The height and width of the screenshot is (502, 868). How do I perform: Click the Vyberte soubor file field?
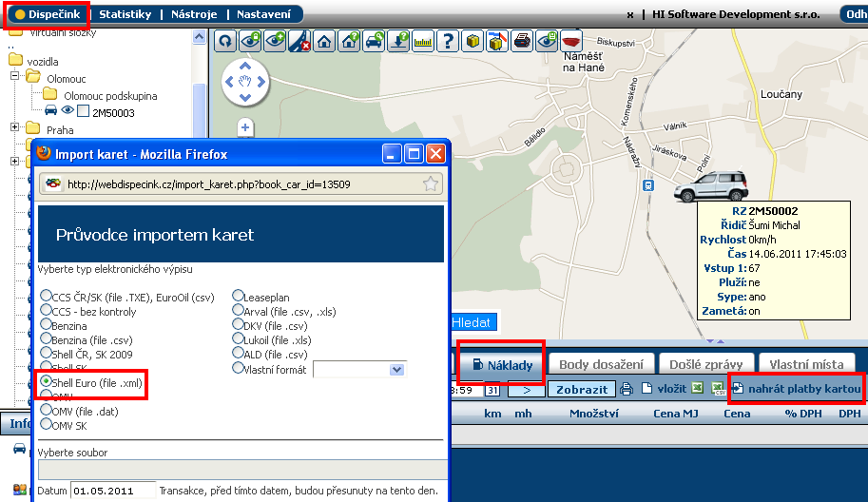242,470
